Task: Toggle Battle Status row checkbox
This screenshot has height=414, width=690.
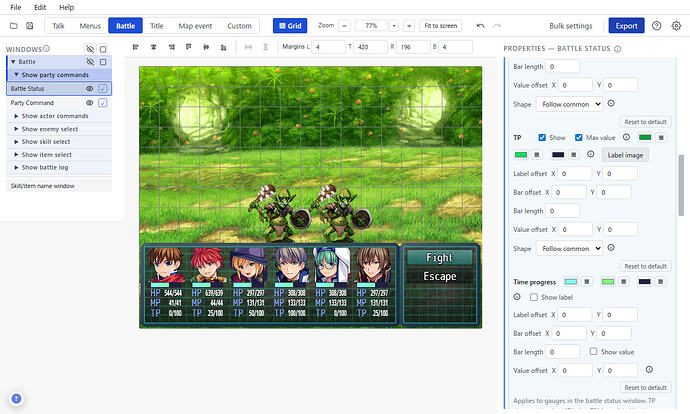Action: 103,89
